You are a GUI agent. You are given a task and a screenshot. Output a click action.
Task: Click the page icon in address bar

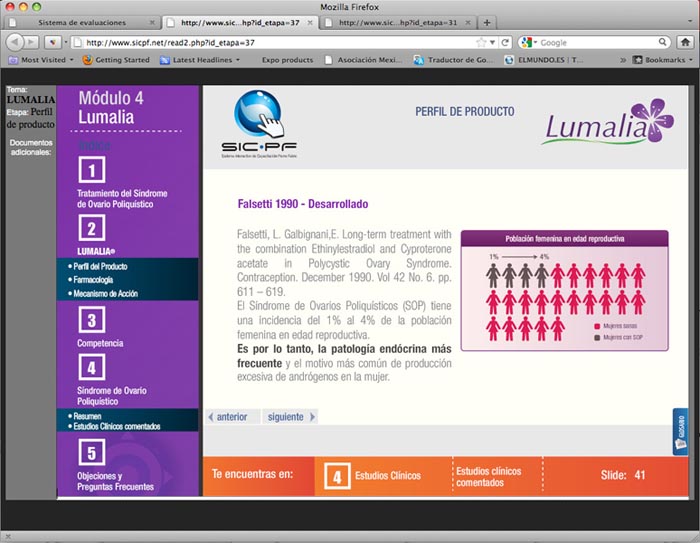tap(77, 42)
